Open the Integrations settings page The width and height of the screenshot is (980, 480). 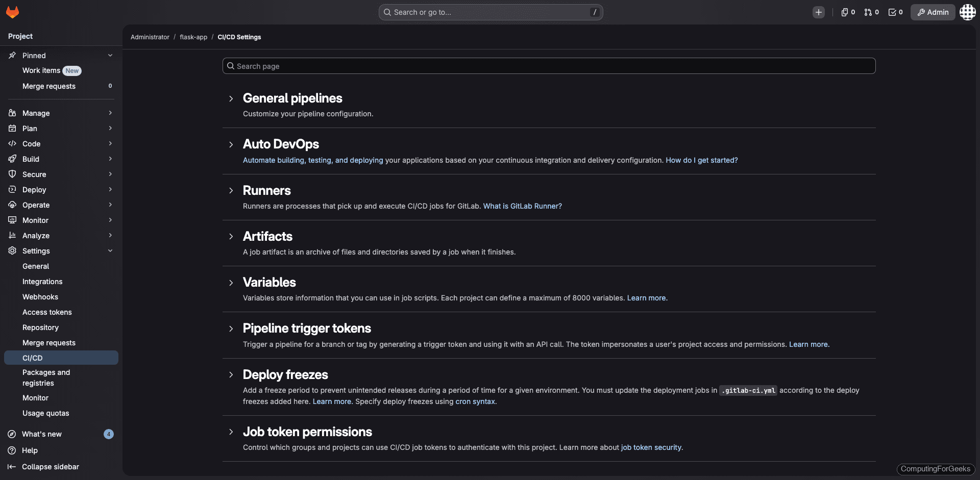(x=42, y=281)
